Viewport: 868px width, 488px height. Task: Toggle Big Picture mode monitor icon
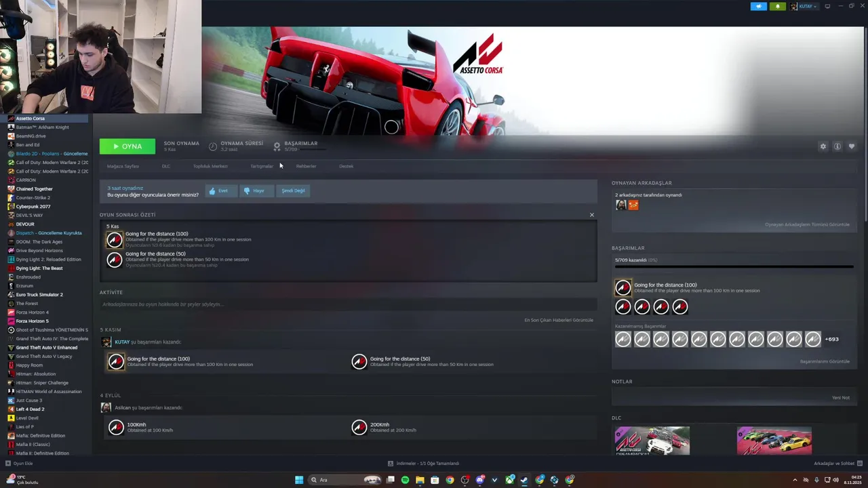tap(827, 6)
